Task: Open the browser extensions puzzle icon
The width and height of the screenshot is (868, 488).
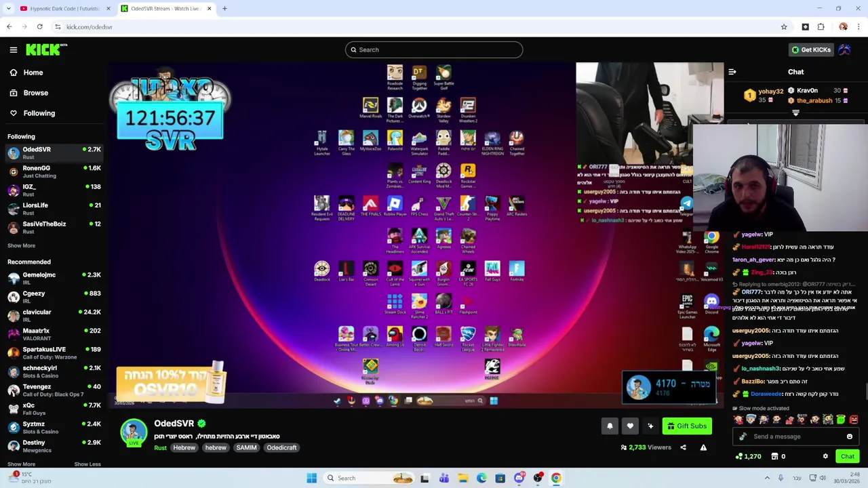Action: click(821, 26)
